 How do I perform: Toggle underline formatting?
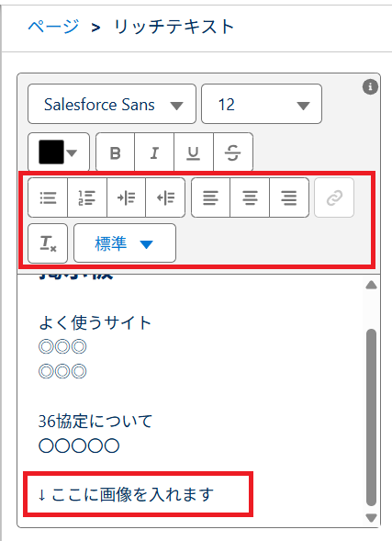point(194,152)
